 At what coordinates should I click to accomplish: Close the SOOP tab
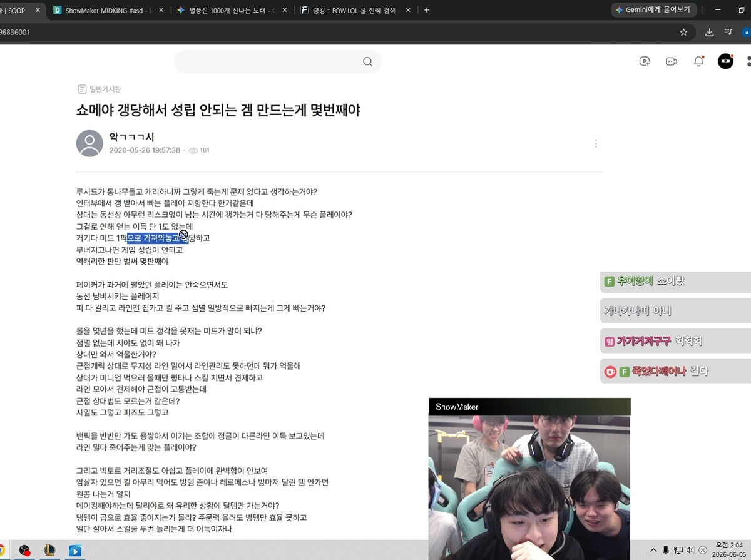click(39, 11)
